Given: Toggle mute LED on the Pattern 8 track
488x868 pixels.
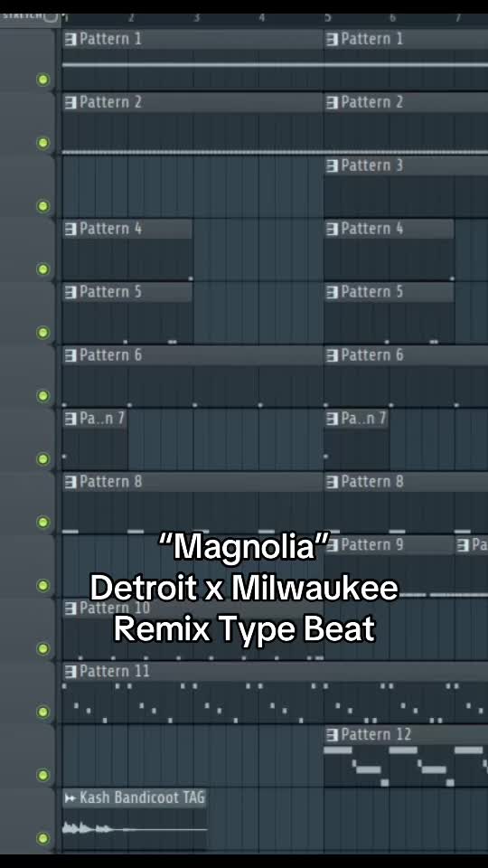Looking at the screenshot, I should point(42,522).
